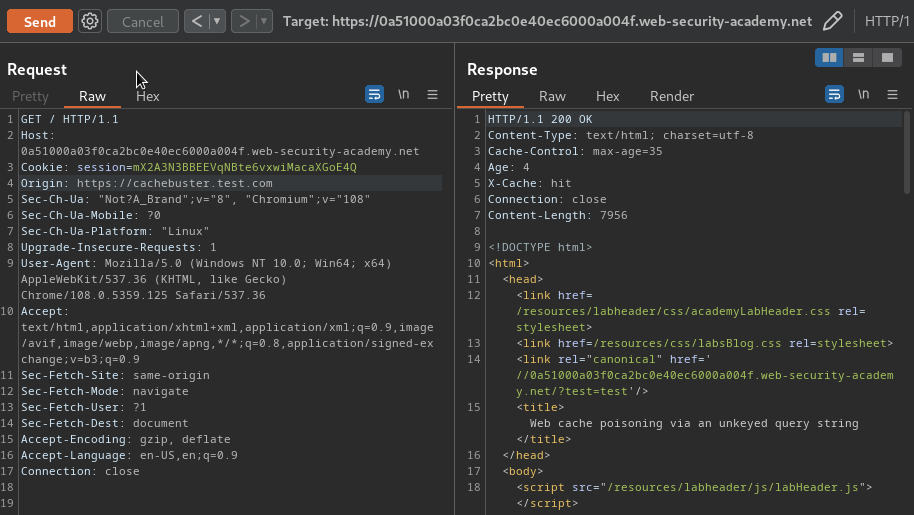The image size is (914, 515).
Task: Click the 'Age: 4' response header
Action: pyautogui.click(x=508, y=167)
